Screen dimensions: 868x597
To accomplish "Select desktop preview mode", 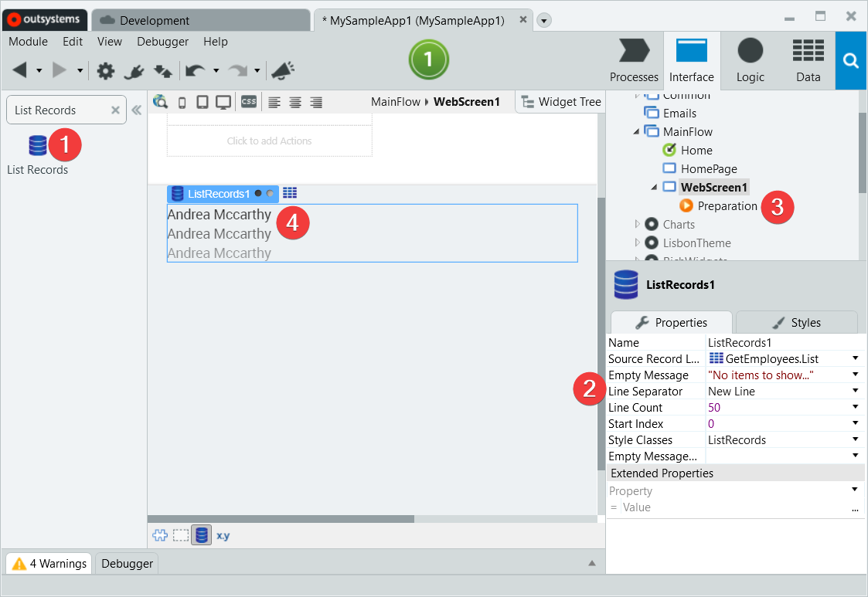I will (223, 101).
